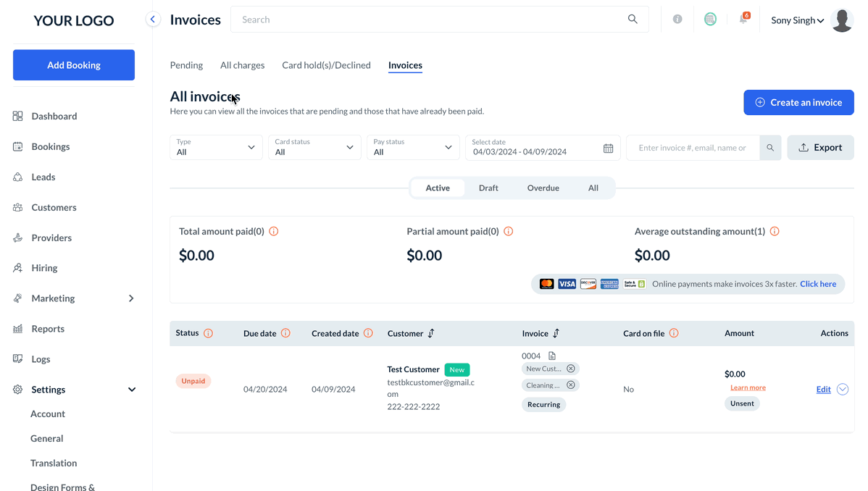Viewport: 868px width, 491px height.
Task: Open the calendar icon in the date filter
Action: click(608, 148)
